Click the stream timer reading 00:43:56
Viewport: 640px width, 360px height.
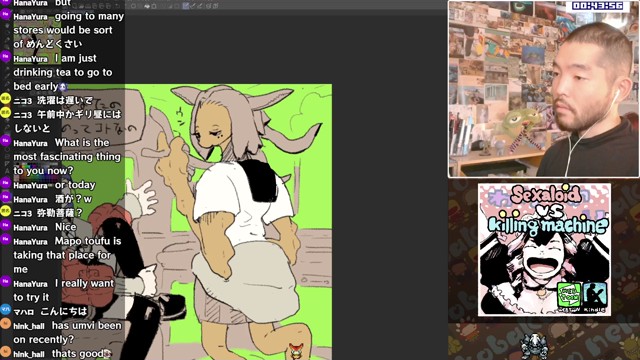597,6
